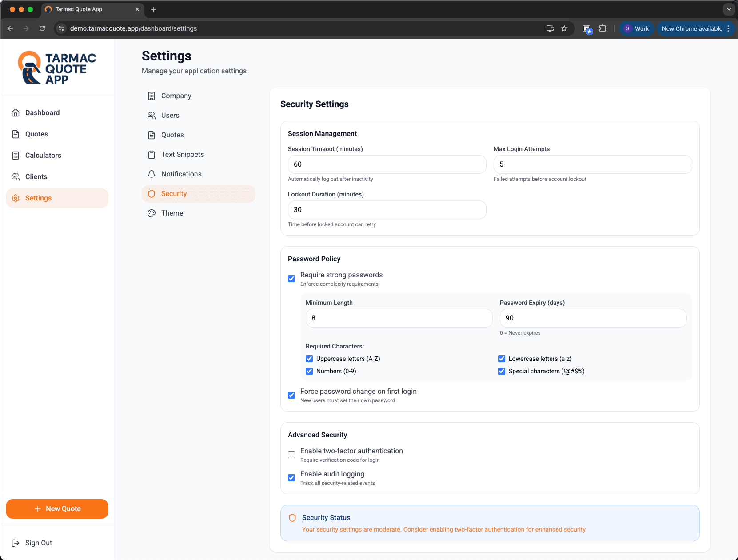The height and width of the screenshot is (560, 738).
Task: Go to Quotes in main sidebar
Action: (36, 134)
